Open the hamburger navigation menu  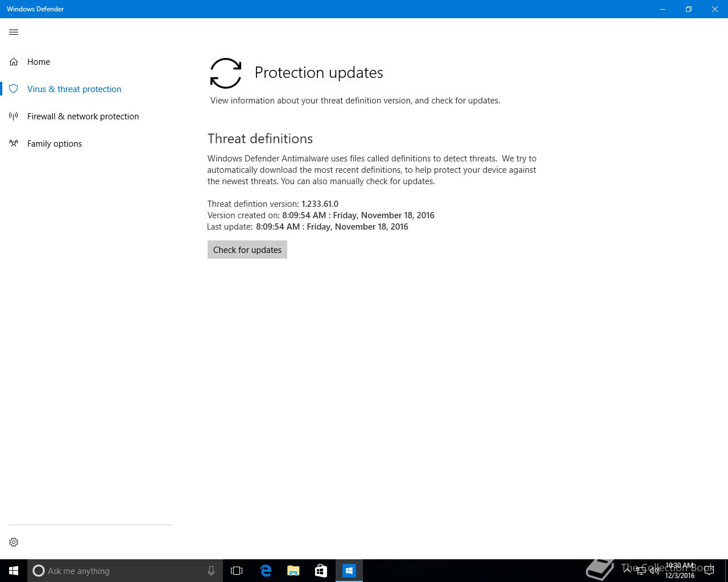point(14,32)
